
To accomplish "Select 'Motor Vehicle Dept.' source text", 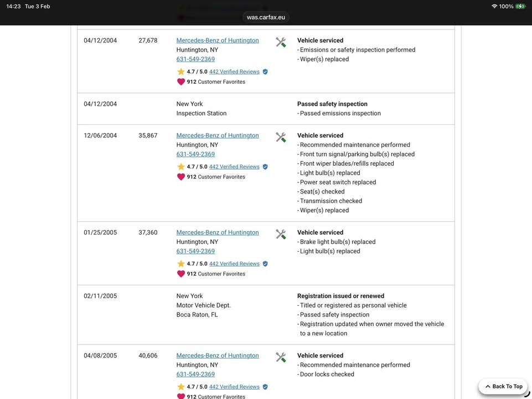I will pyautogui.click(x=203, y=305).
